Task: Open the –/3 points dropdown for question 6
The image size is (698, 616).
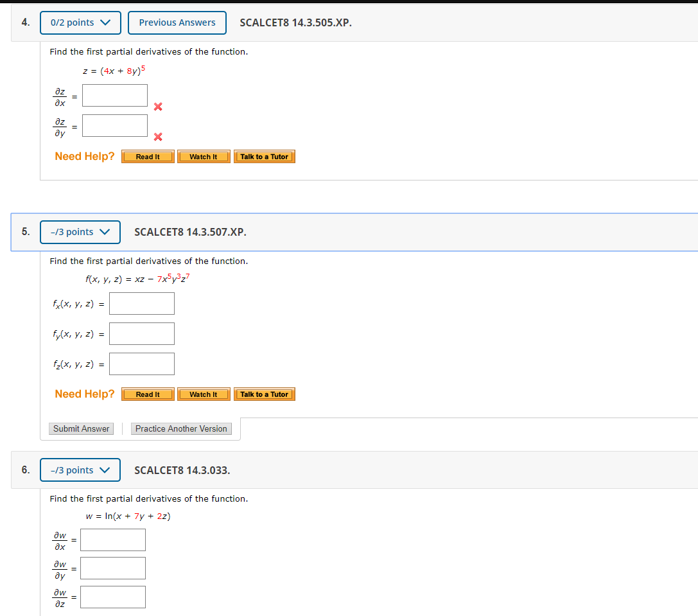Action: (x=80, y=470)
